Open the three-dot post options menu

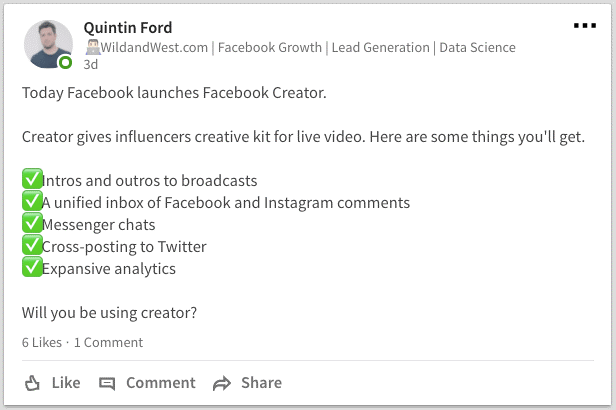pyautogui.click(x=585, y=26)
